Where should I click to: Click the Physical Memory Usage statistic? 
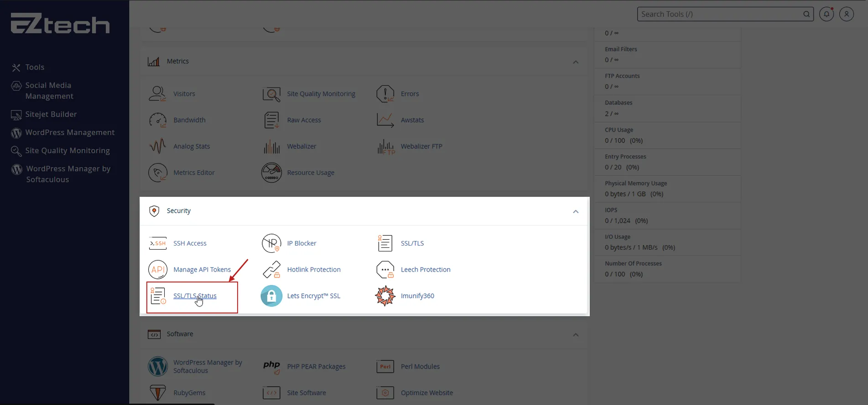coord(668,189)
